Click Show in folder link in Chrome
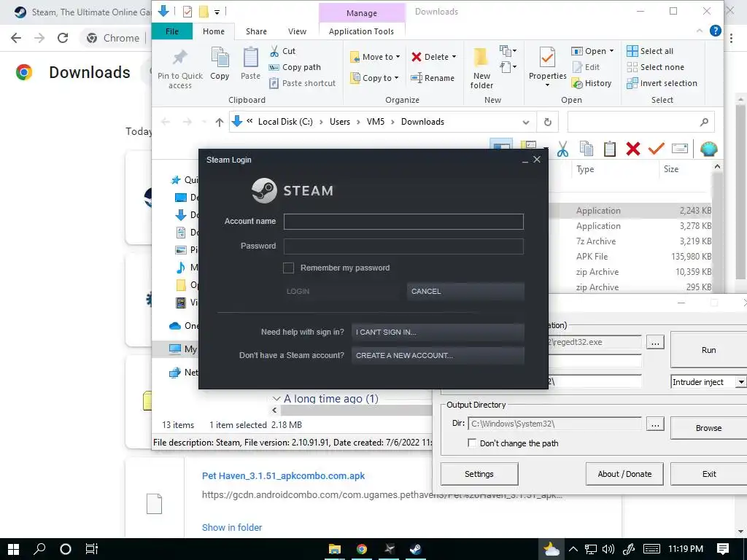747x560 pixels. (231, 527)
